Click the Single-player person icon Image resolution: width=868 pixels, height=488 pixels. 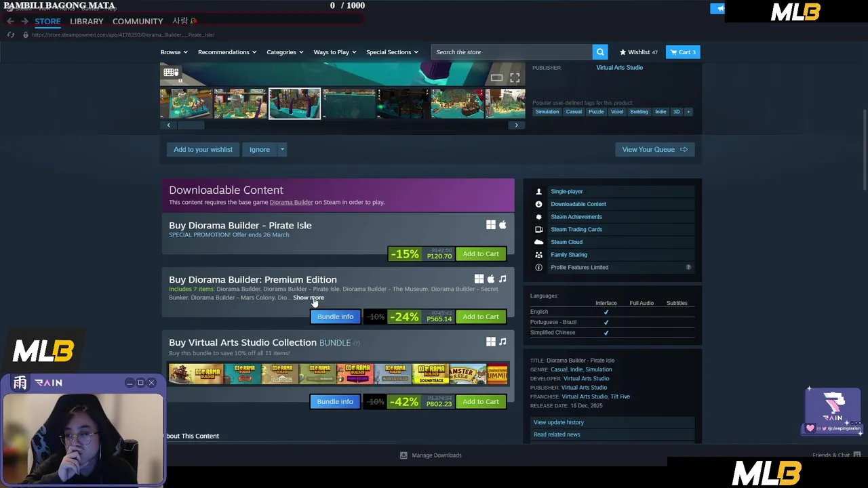coord(538,192)
